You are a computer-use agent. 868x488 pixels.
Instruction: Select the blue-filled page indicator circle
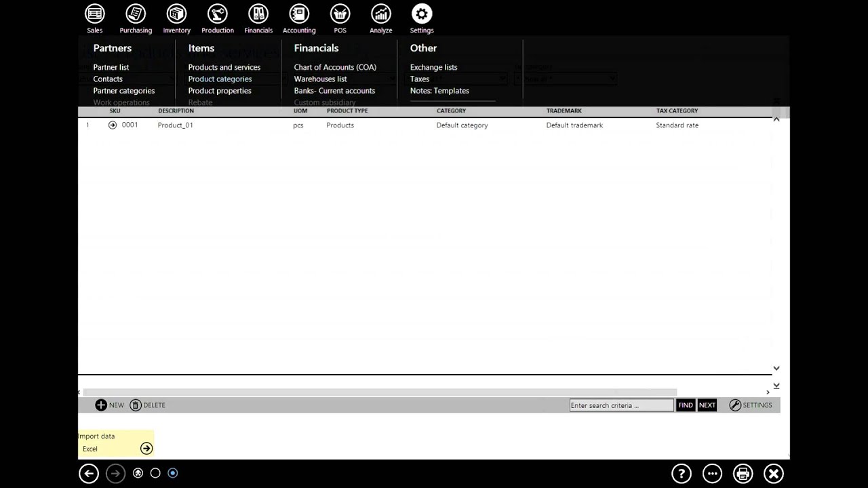173,473
